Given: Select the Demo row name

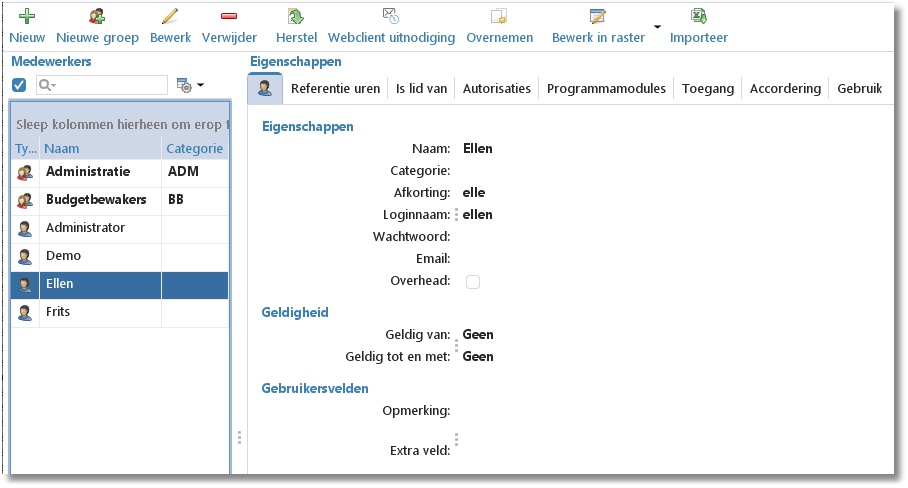Looking at the screenshot, I should (63, 256).
